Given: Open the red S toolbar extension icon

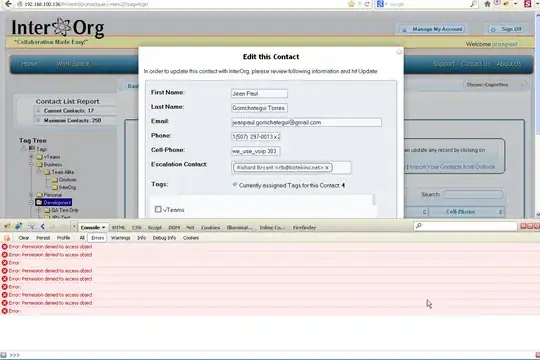Looking at the screenshot, I should [x=528, y=4].
